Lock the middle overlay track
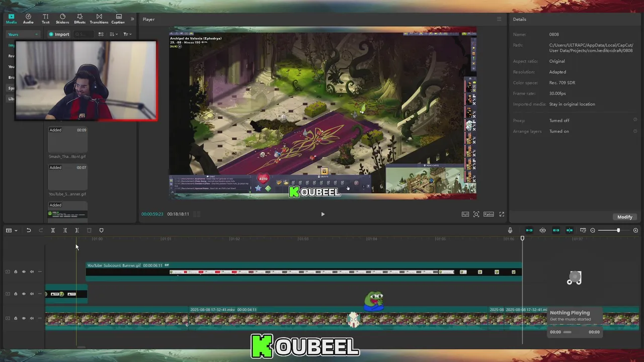644x362 pixels. [16, 294]
